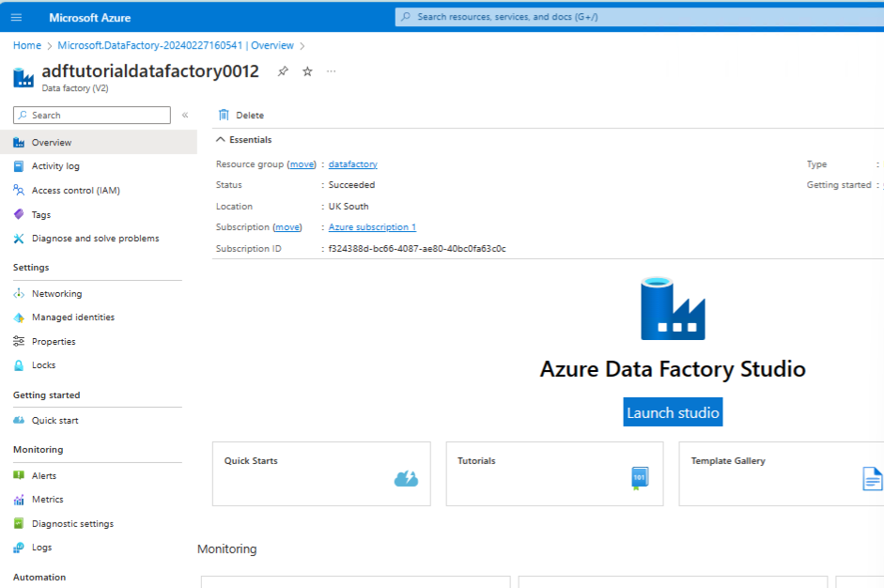
Task: Click the Access control (IAM) icon
Action: coord(19,190)
